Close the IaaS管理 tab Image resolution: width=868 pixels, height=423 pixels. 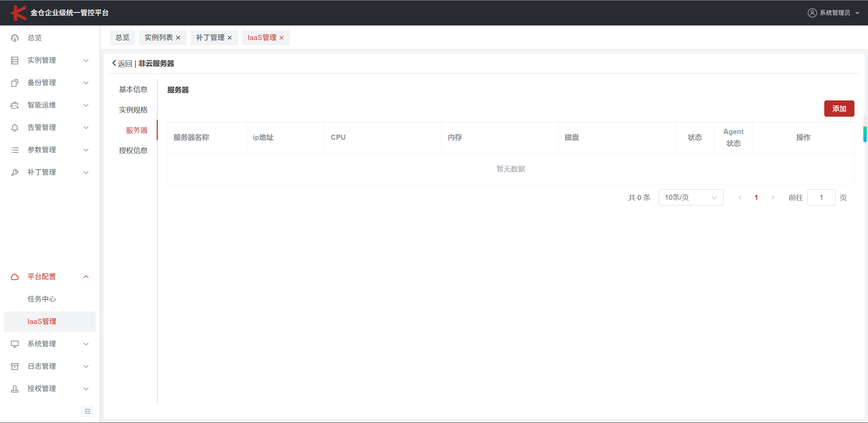pos(282,38)
